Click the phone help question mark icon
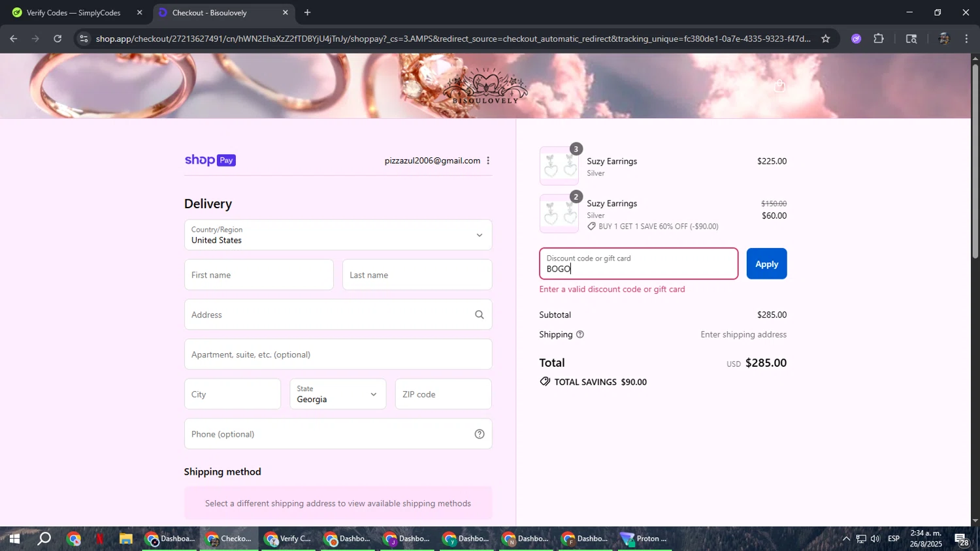 [480, 434]
